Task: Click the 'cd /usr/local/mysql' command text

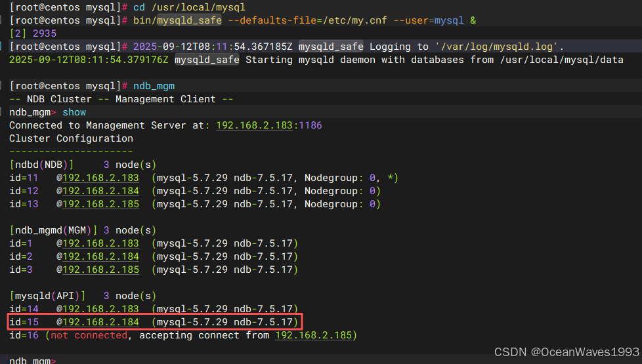Action: 189,7
